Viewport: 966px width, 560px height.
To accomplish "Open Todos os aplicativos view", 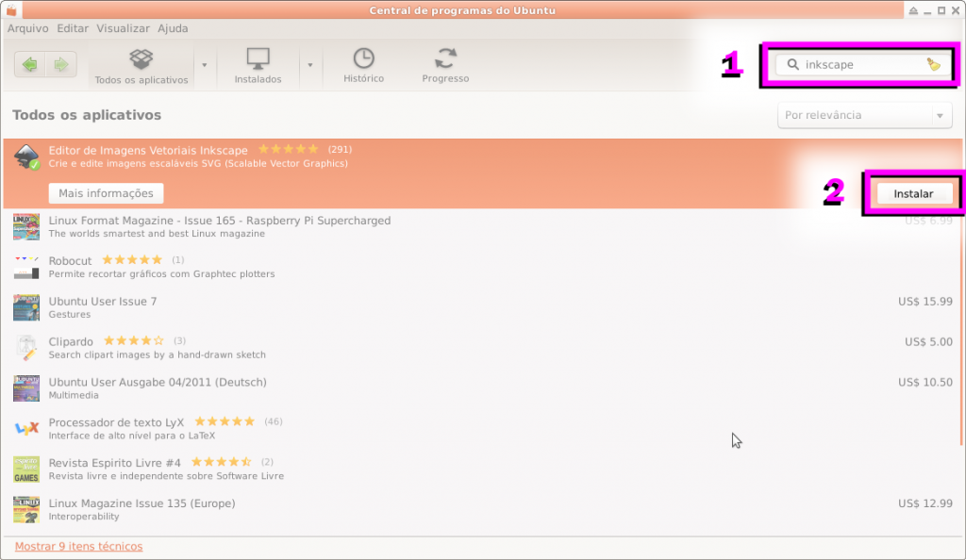I will 142,66.
